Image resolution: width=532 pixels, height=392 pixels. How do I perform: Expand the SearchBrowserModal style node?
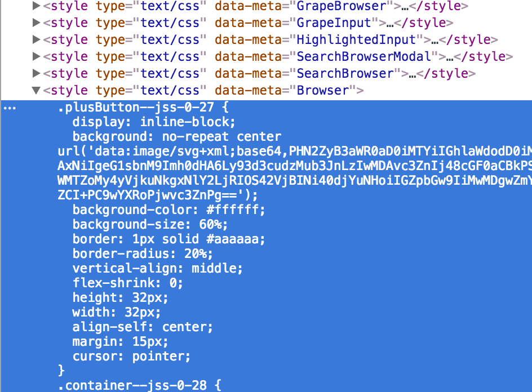pos(36,56)
